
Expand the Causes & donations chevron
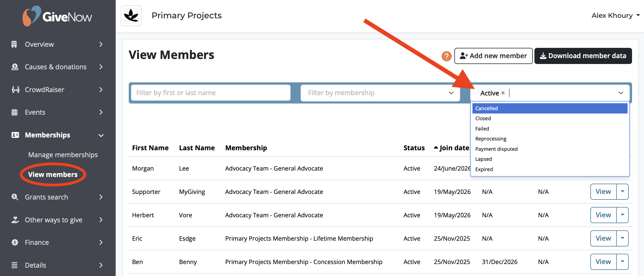101,67
